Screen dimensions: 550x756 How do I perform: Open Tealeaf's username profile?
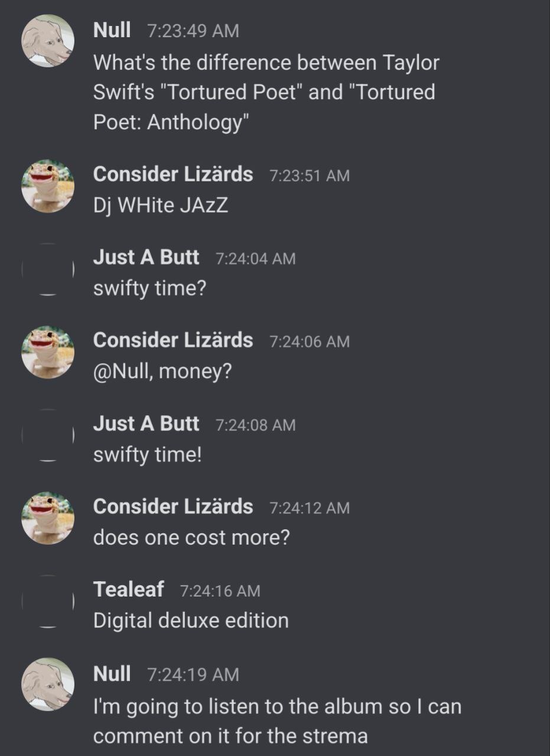click(x=128, y=589)
